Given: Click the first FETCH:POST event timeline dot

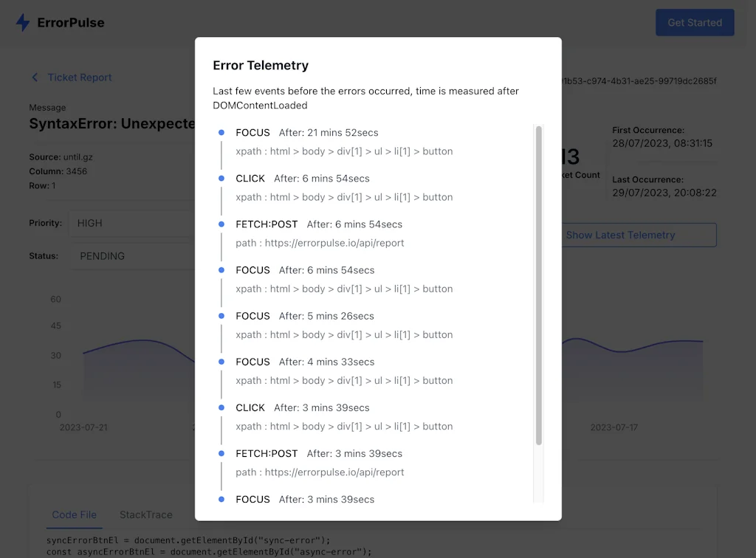Looking at the screenshot, I should pyautogui.click(x=221, y=224).
